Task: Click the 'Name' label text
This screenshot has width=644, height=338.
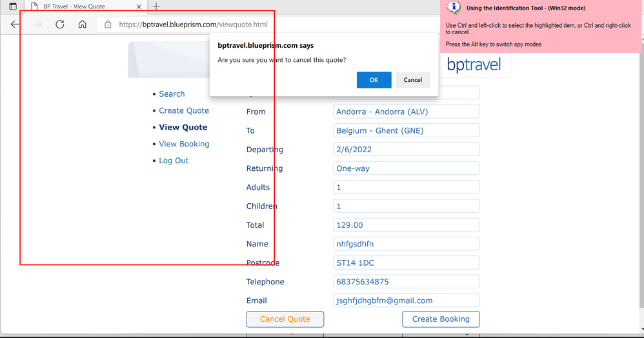Action: 257,244
